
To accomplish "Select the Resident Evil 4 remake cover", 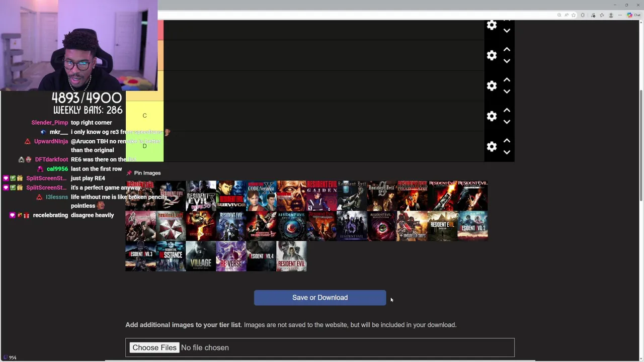I will 261,256.
